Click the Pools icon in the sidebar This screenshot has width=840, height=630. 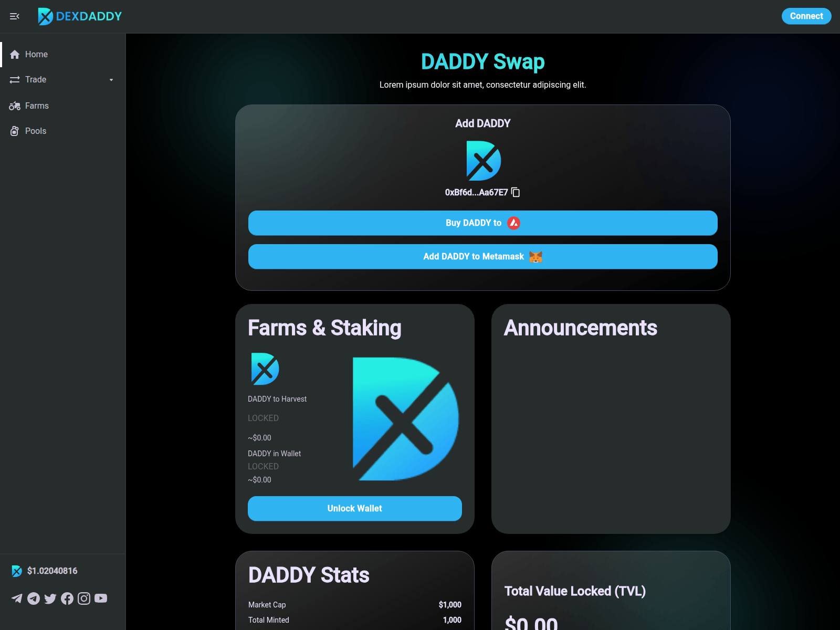click(x=14, y=131)
